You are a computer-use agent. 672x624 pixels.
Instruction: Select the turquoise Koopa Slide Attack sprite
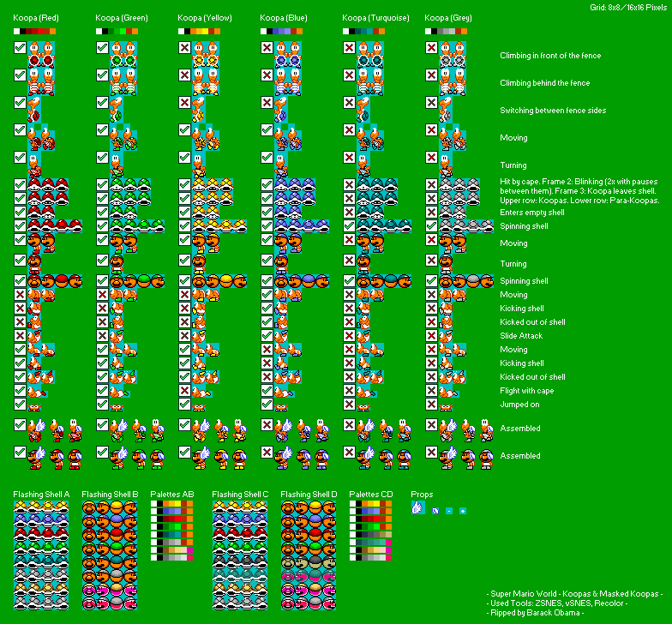point(363,336)
